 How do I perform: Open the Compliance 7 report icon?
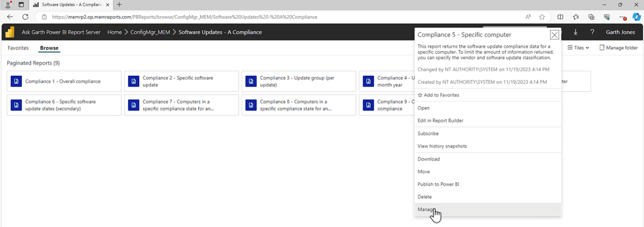[x=134, y=105]
